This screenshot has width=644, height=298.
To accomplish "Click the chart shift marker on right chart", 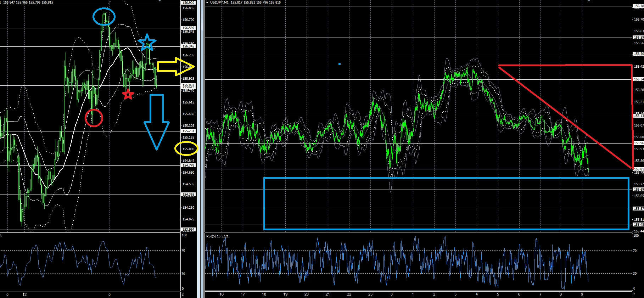I will pyautogui.click(x=589, y=1).
